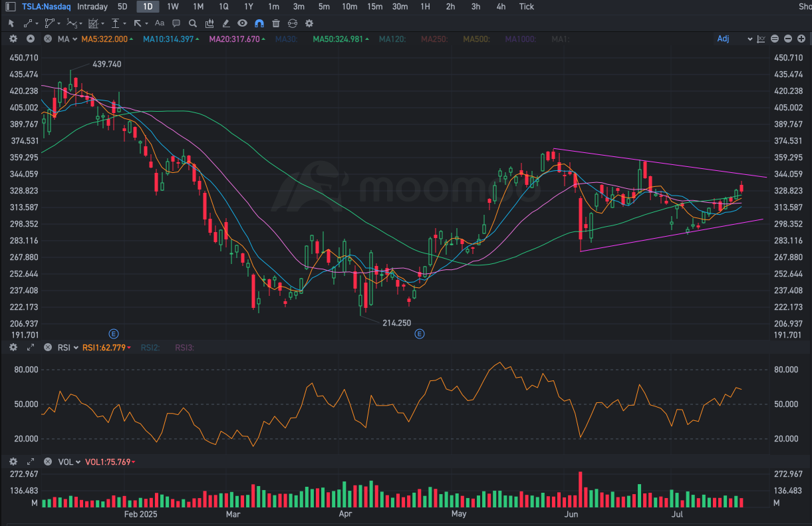Switch to 1W timeframe
The width and height of the screenshot is (812, 526).
coord(173,7)
